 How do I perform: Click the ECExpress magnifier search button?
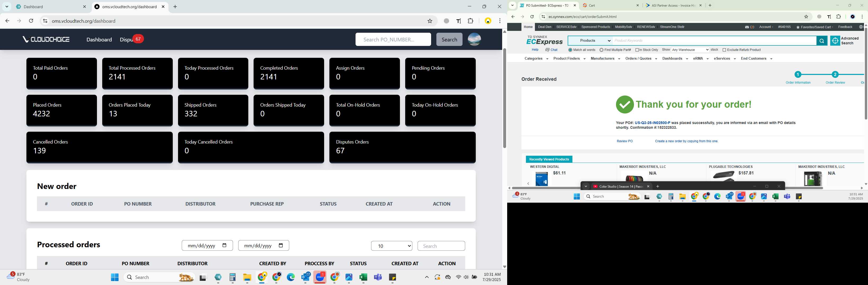[822, 41]
